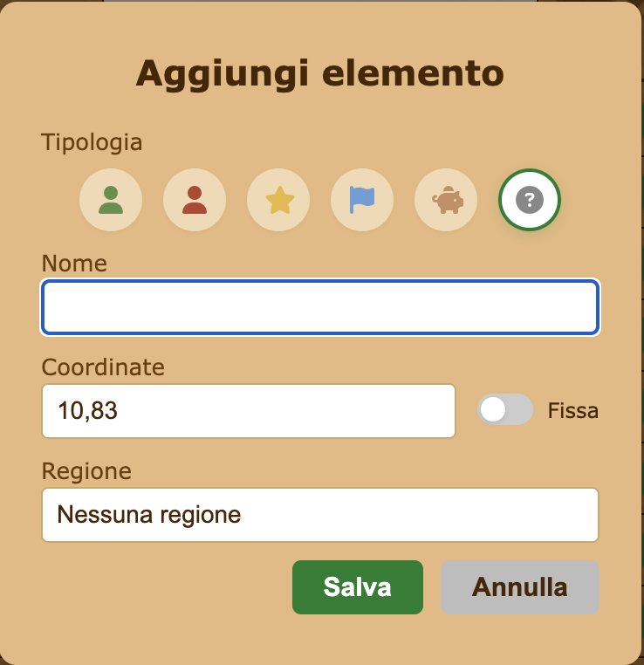Select the red person type icon

pos(195,200)
